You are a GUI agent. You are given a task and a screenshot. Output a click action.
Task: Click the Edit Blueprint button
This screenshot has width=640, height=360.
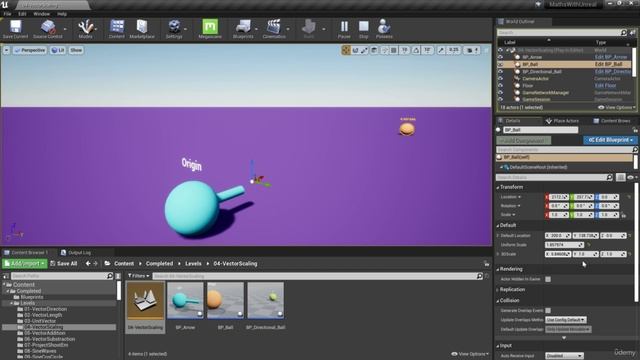click(x=610, y=140)
